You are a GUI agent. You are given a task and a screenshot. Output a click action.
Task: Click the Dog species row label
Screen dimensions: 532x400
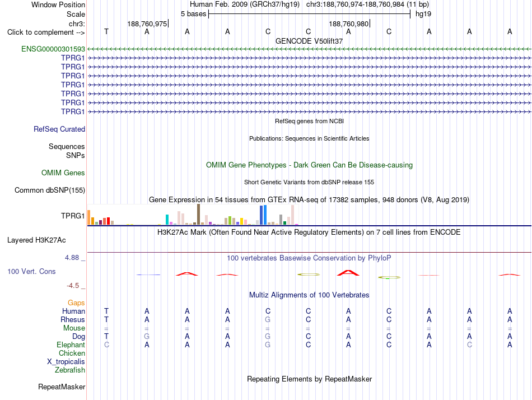tap(79, 337)
